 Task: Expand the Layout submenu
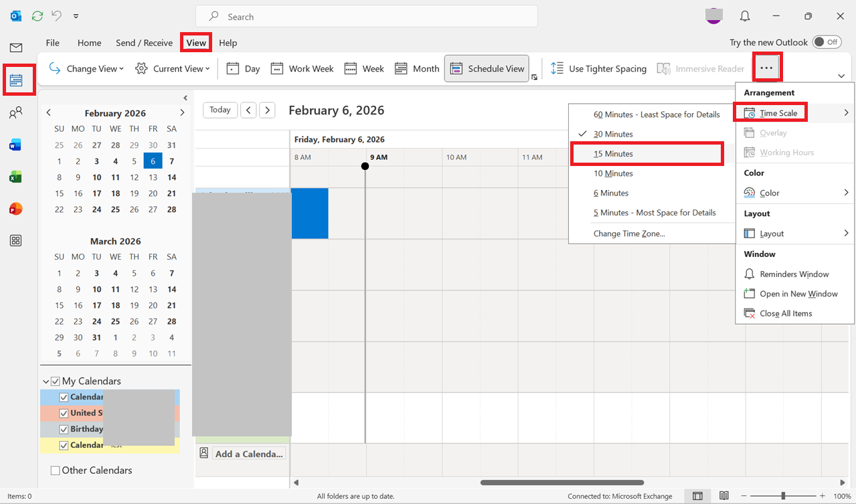point(795,234)
